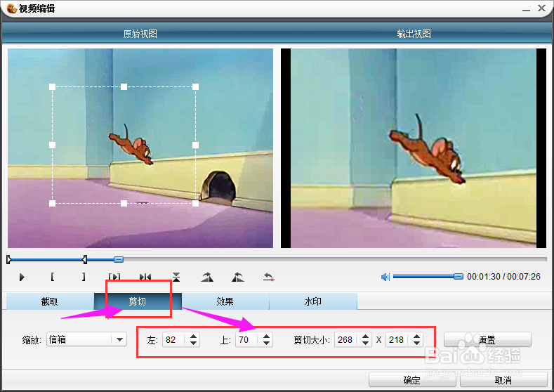Click the 取消 cancel button
Image resolution: width=554 pixels, height=392 pixels.
click(x=503, y=380)
